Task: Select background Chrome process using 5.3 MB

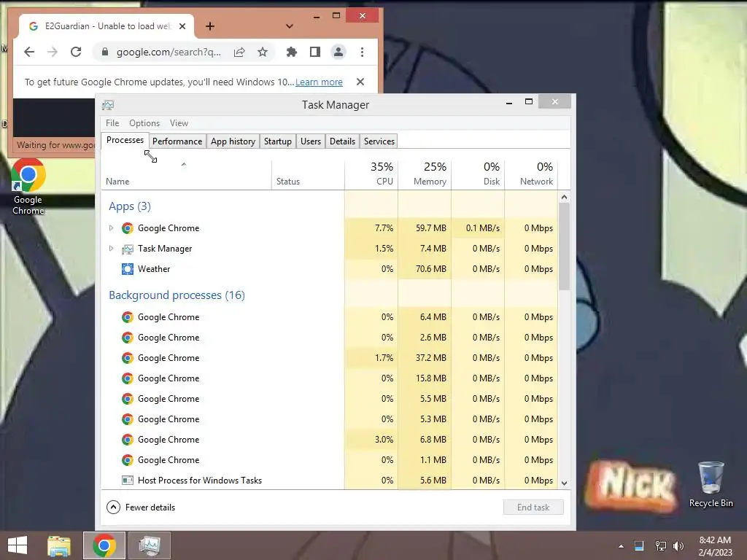Action: [x=329, y=419]
